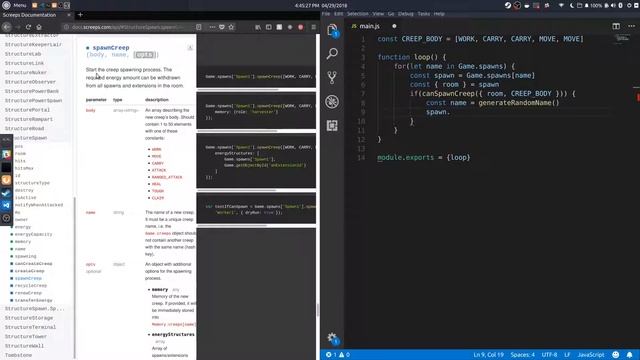Open Explorer view in VS Code activity bar
Image resolution: width=640 pixels, height=360 pixels.
tap(332, 30)
